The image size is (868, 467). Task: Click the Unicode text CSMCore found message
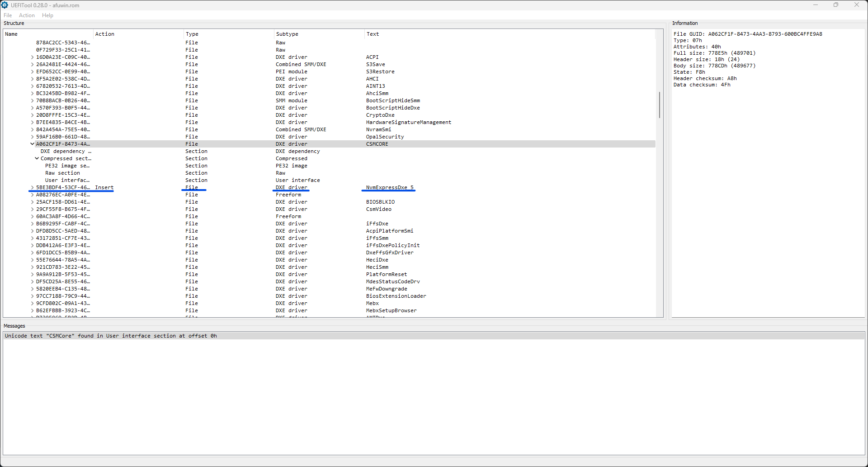pos(434,336)
